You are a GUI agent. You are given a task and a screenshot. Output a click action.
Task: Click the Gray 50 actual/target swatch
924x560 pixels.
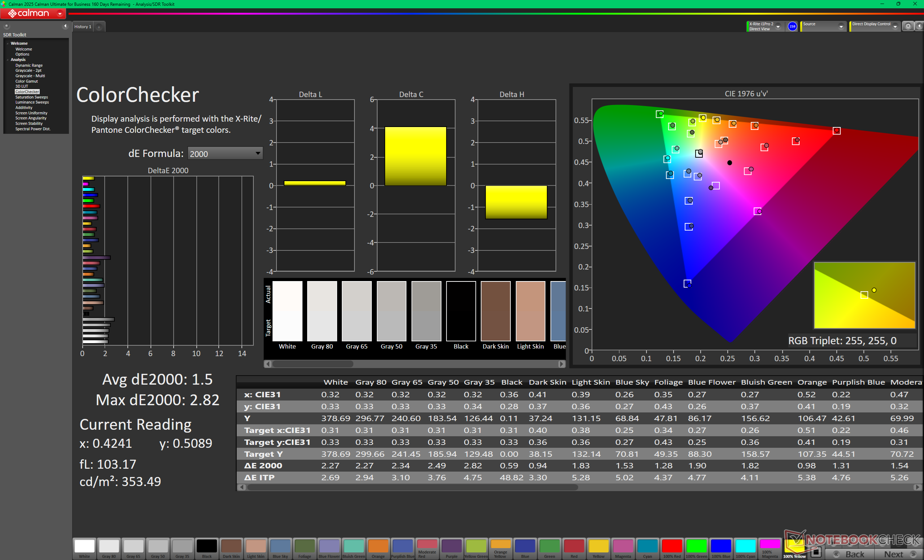392,311
